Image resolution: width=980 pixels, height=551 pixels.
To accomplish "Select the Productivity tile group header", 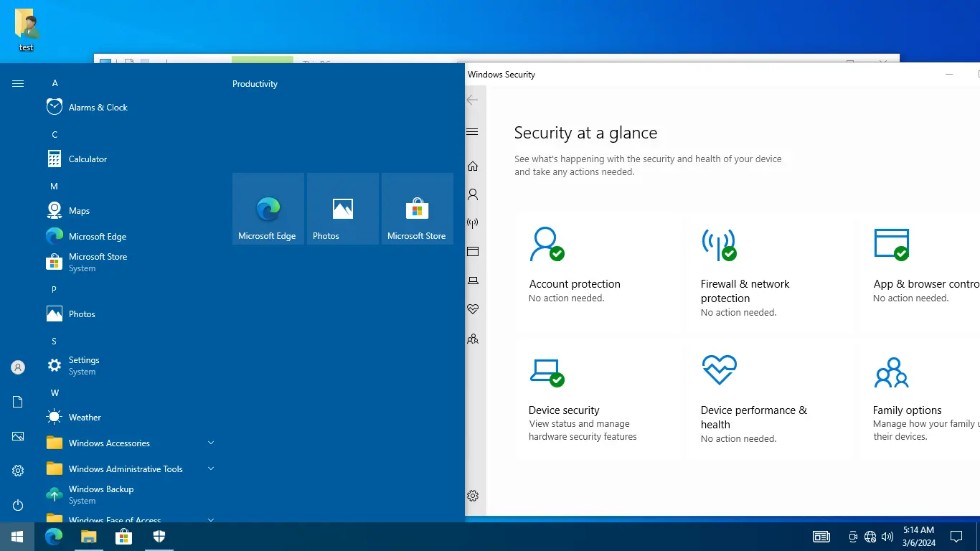I will pyautogui.click(x=255, y=84).
